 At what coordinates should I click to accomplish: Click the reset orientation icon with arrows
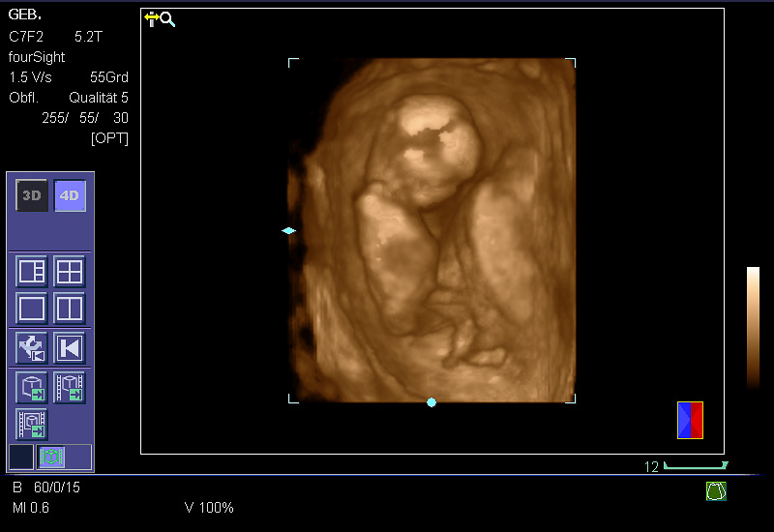pyautogui.click(x=32, y=348)
